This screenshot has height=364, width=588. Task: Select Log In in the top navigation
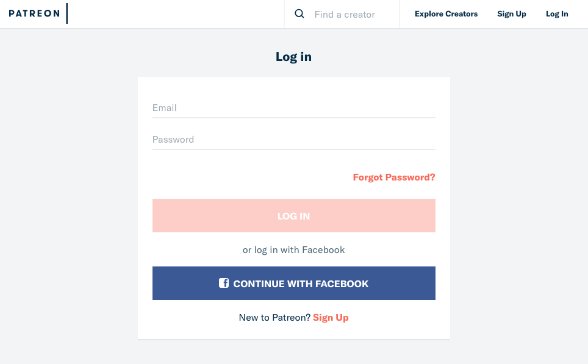point(556,13)
